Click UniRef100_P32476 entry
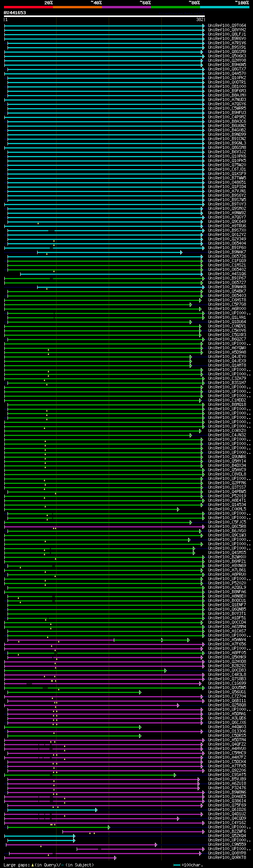253x868 pixels. click(227, 788)
